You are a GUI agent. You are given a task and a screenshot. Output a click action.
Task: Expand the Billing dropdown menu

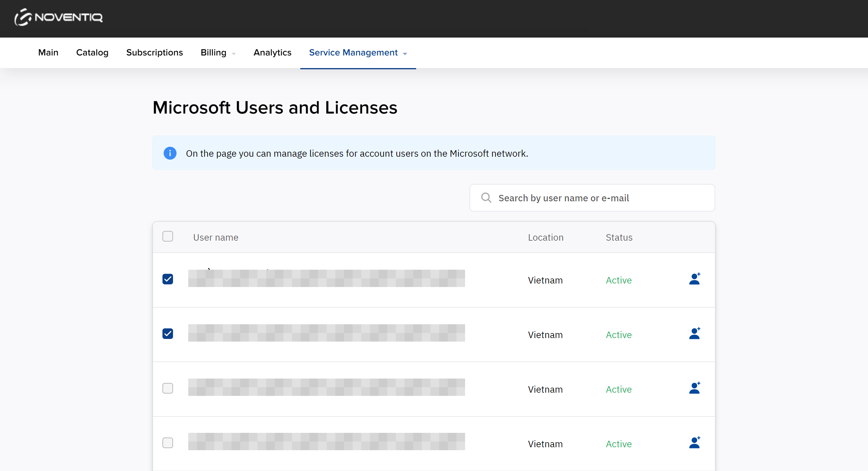coord(218,53)
